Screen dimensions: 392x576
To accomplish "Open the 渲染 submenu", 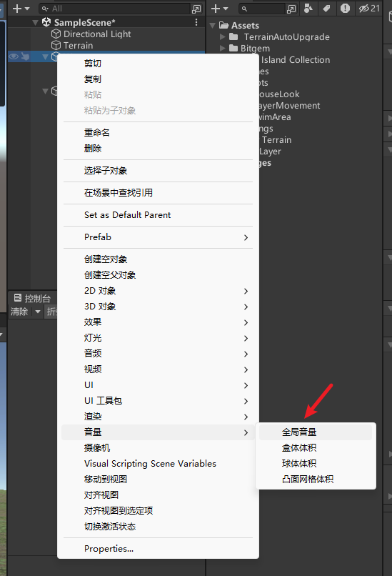I will coord(159,417).
